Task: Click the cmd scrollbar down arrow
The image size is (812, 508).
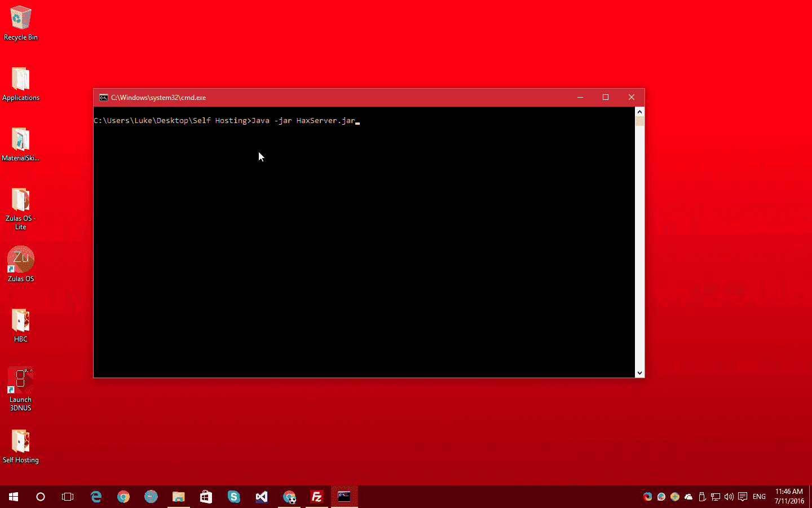Action: [639, 373]
